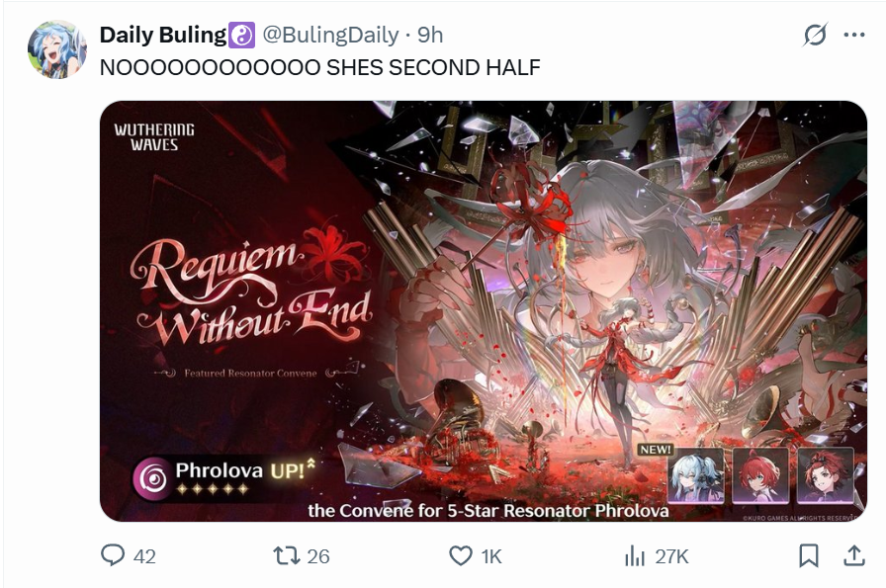Click the repost arrows icon

pyautogui.click(x=287, y=555)
